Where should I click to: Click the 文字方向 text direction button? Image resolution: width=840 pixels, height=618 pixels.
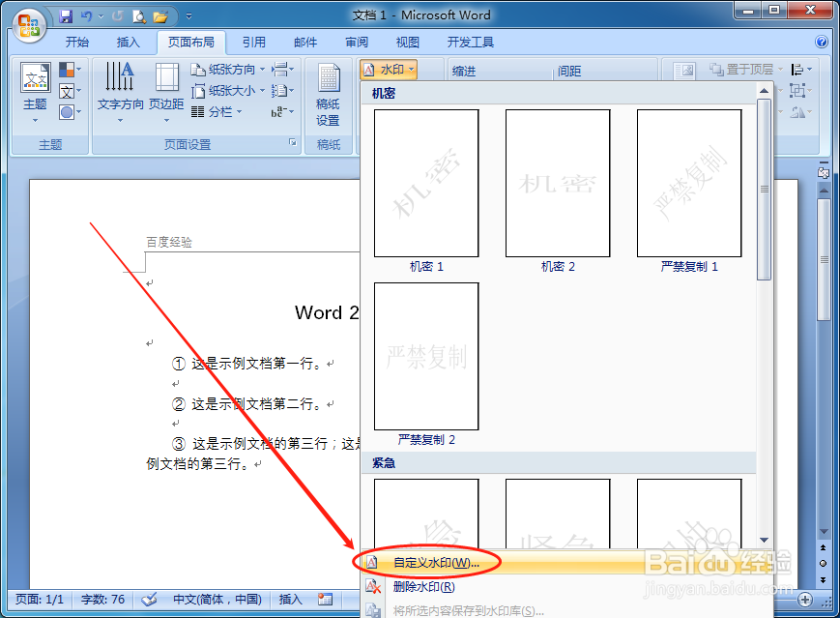120,92
